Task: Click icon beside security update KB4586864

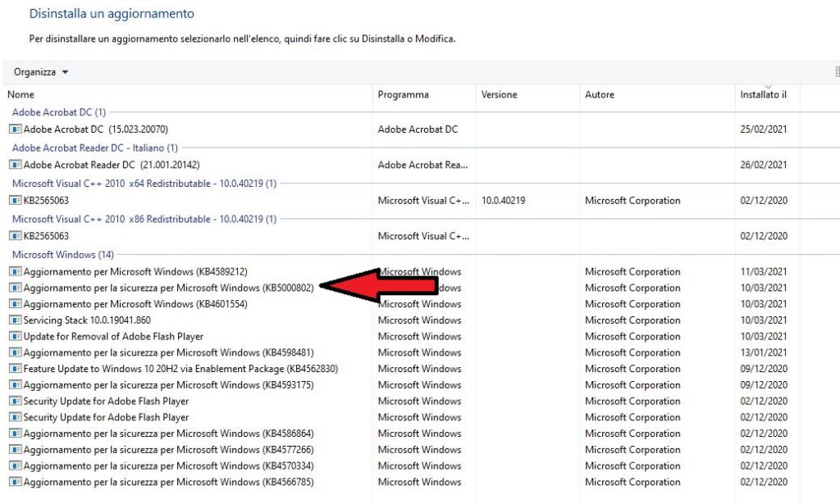Action: 16,434
